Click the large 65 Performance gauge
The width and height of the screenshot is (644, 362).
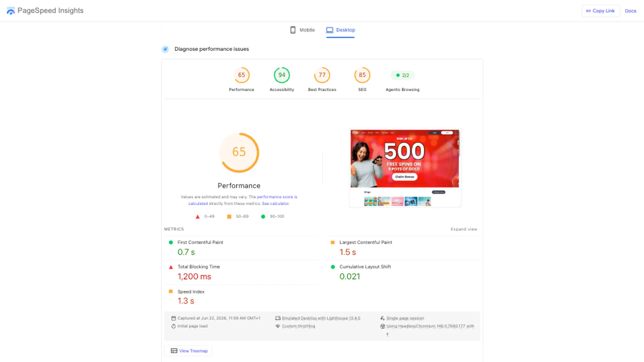tap(239, 153)
